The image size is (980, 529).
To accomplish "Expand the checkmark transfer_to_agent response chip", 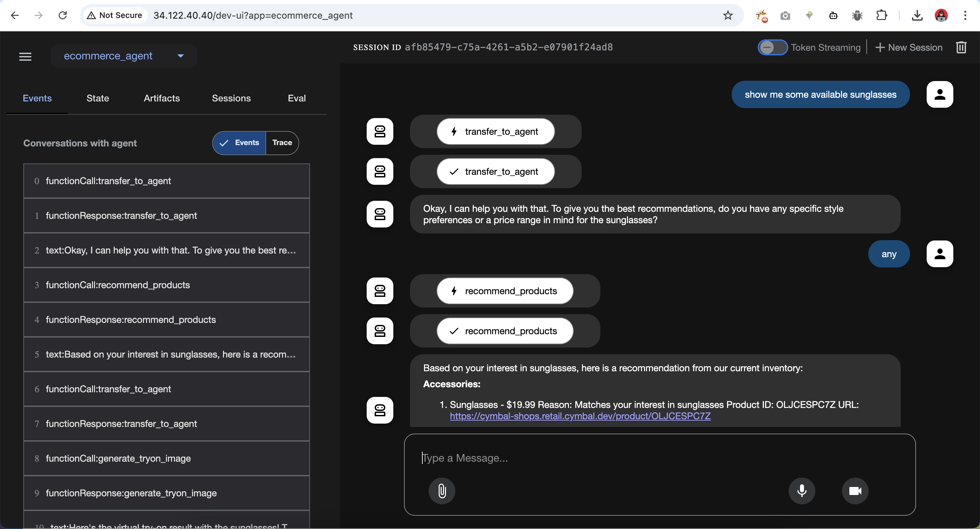I will 495,171.
